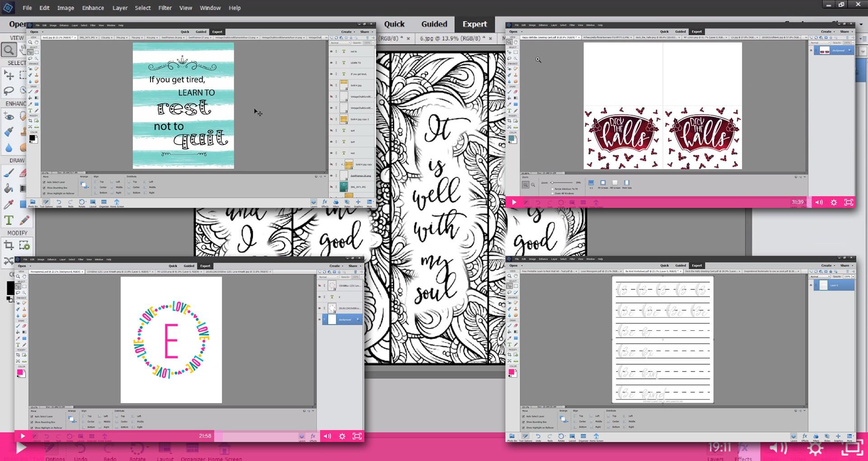The width and height of the screenshot is (868, 461).
Task: Open the Layer menu in background window
Action: coord(120,8)
